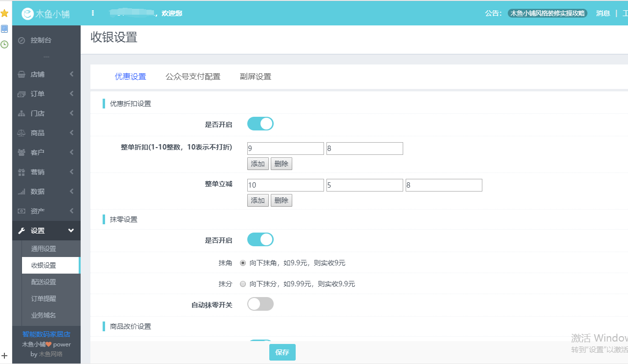Open 配送设置 submenu item
Viewport: 628px width, 364px height.
[x=51, y=282]
